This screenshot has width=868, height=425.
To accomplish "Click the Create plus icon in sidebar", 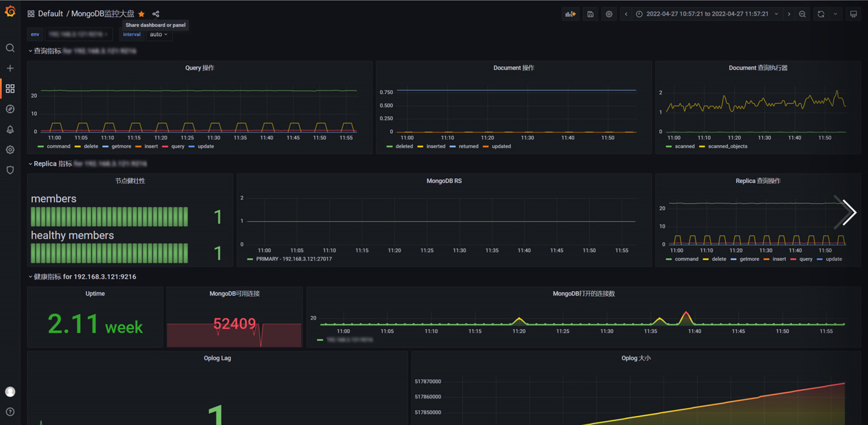I will coord(10,68).
